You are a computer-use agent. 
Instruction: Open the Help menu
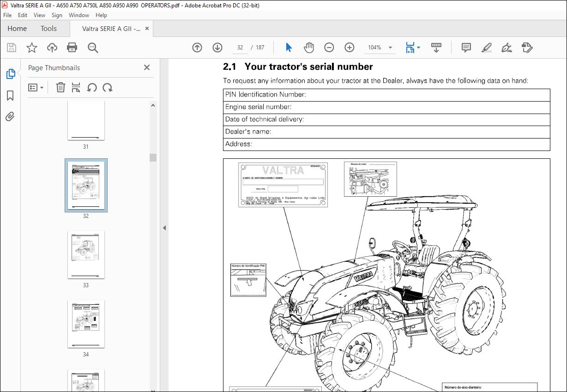pyautogui.click(x=101, y=15)
